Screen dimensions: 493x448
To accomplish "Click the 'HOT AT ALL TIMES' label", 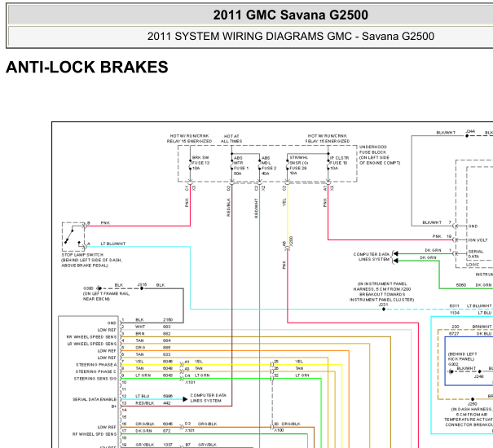I will (231, 138).
